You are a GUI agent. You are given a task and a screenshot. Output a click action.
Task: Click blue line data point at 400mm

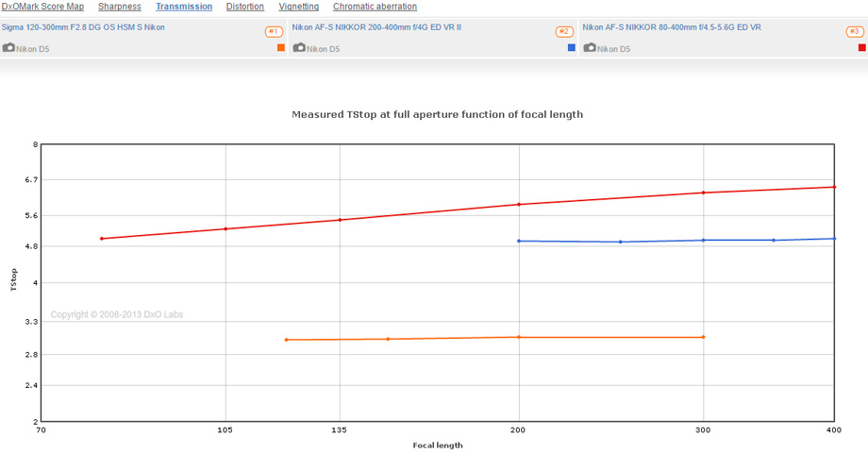coord(834,239)
